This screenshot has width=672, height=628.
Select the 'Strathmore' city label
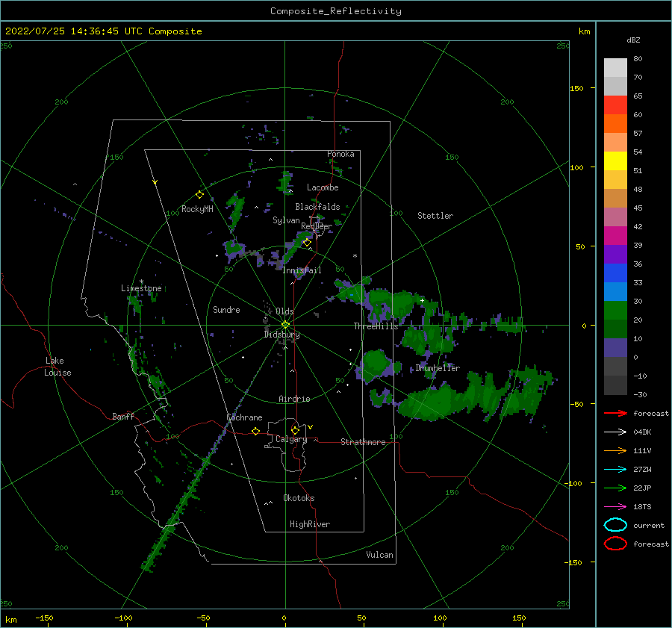pyautogui.click(x=363, y=442)
